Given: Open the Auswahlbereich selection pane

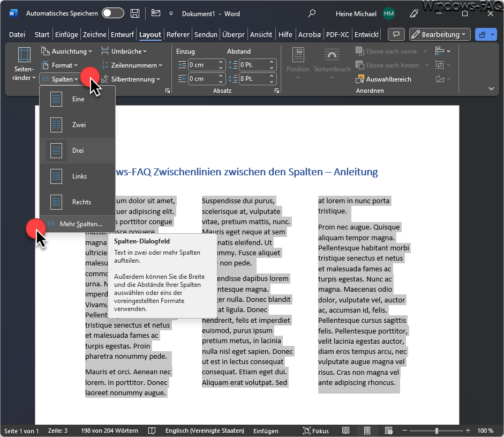Looking at the screenshot, I should pyautogui.click(x=383, y=79).
